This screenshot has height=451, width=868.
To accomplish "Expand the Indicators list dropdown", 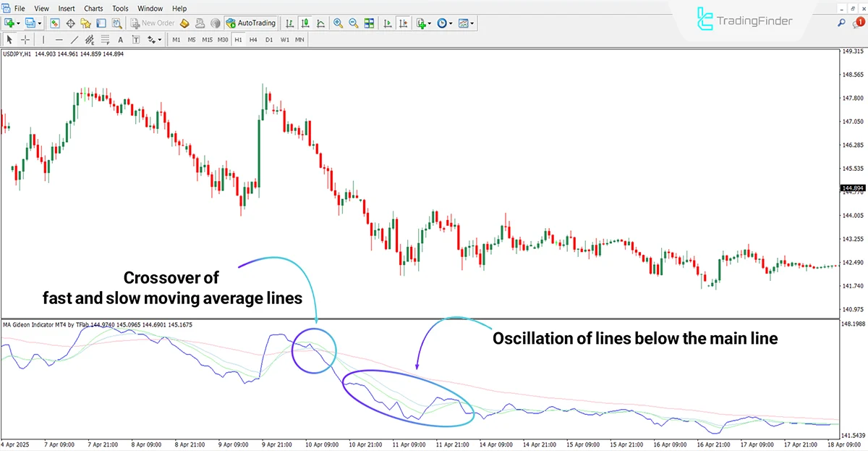I will click(429, 22).
